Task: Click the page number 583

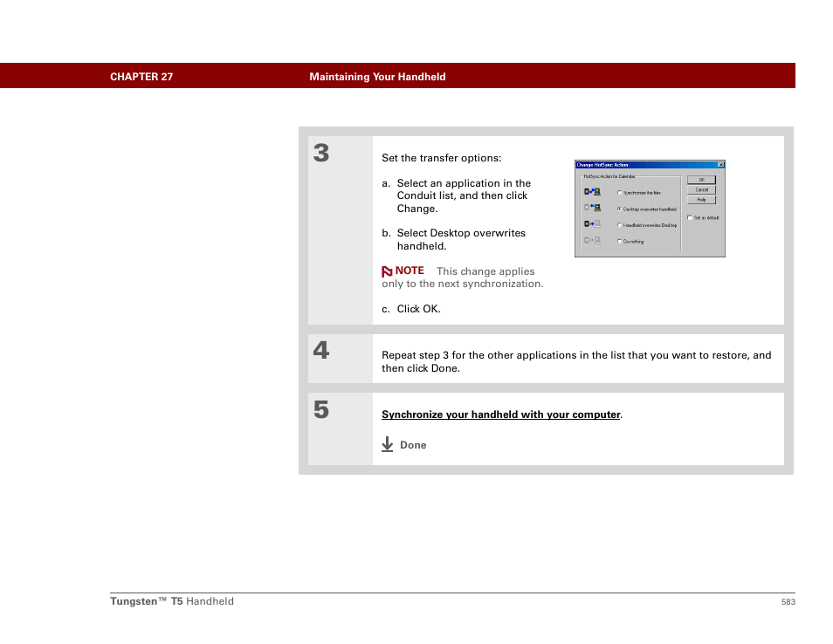Action: pos(788,602)
